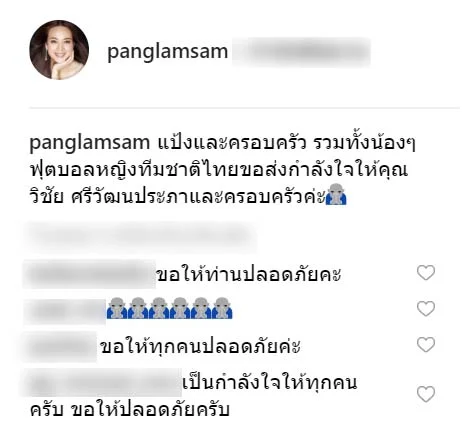Image resolution: width=469 pixels, height=435 pixels.
Task: Open blurred commenter name before the crying emojis
Action: [x=65, y=311]
